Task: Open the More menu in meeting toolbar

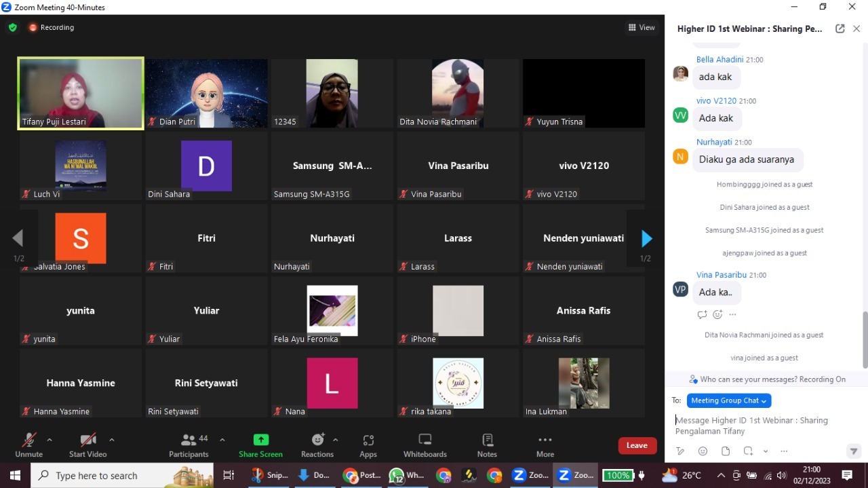Action: [x=545, y=445]
